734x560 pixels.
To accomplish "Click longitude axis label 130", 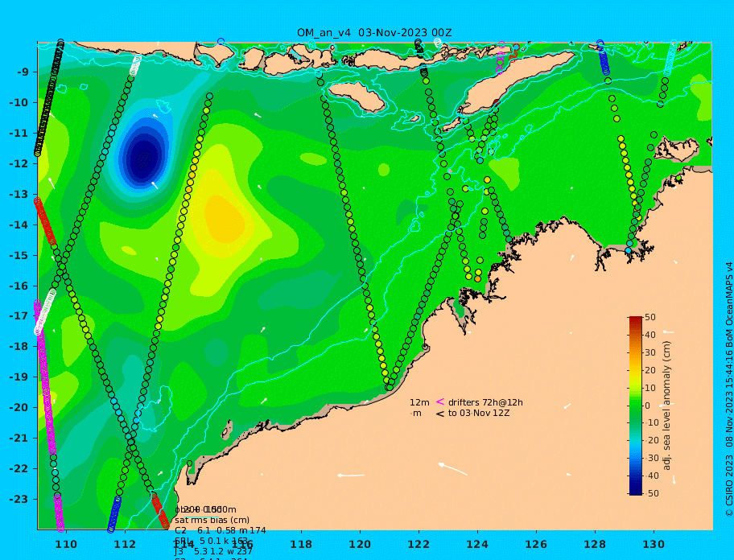I will 654,544.
